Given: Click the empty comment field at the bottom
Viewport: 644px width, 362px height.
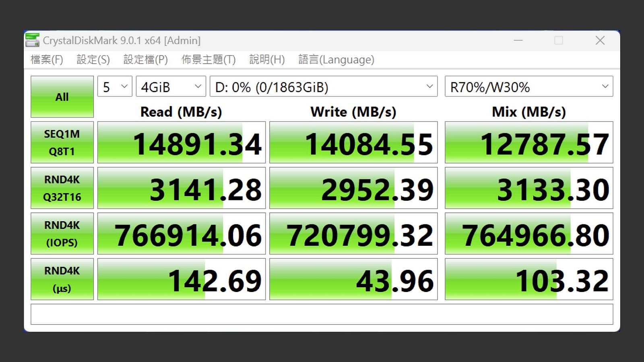Looking at the screenshot, I should click(322, 314).
